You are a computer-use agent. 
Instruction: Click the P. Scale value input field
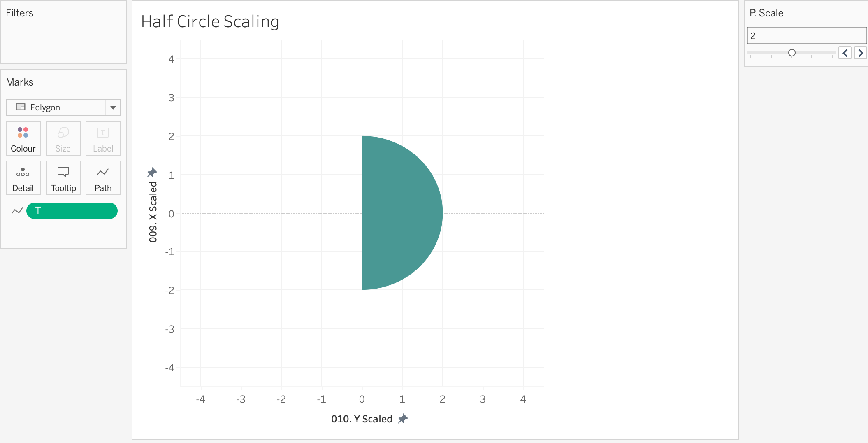pos(806,36)
